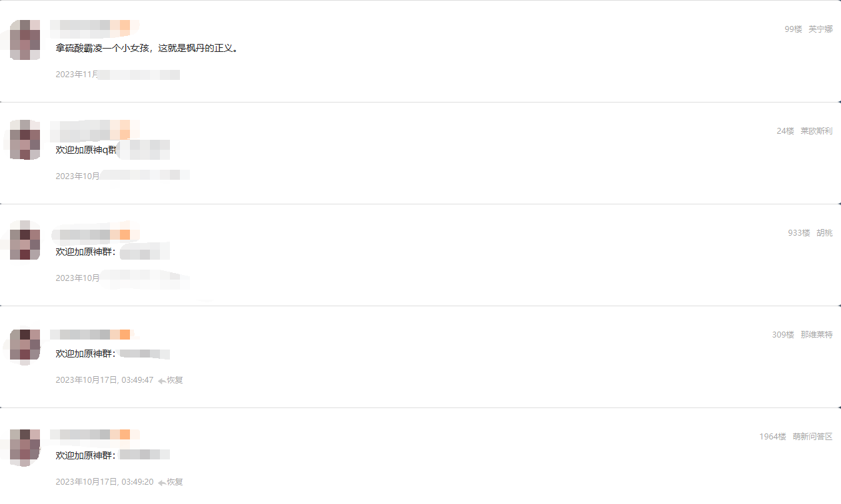Click the avatar of the 1964楼 poster

(25, 446)
